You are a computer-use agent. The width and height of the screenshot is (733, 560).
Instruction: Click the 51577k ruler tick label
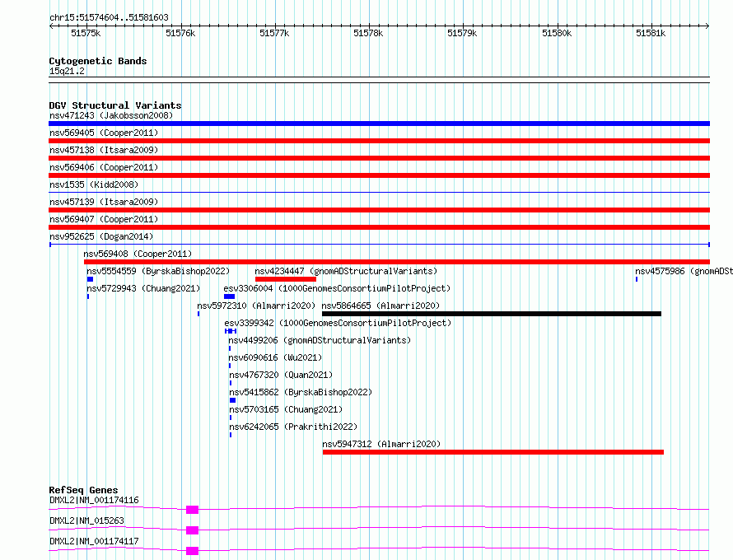point(274,33)
